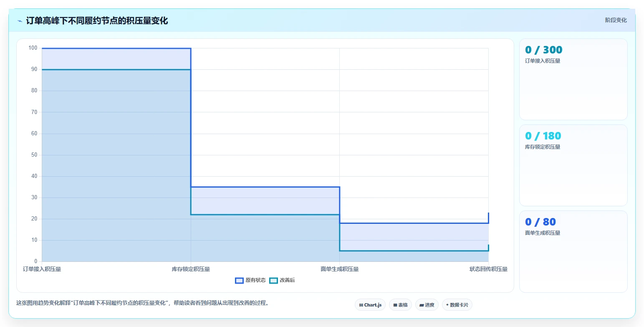This screenshot has height=327, width=644.
Task: Click the y-axis value 50
Action: (x=34, y=155)
